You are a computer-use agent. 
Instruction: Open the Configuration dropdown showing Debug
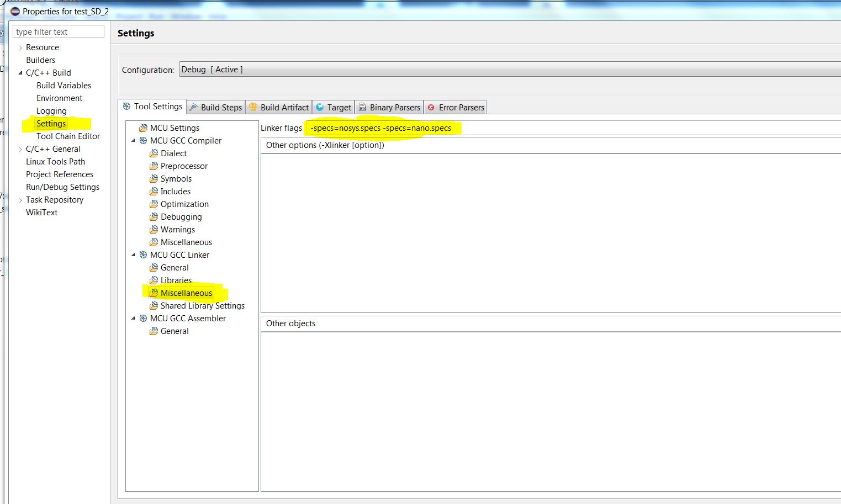pos(508,70)
